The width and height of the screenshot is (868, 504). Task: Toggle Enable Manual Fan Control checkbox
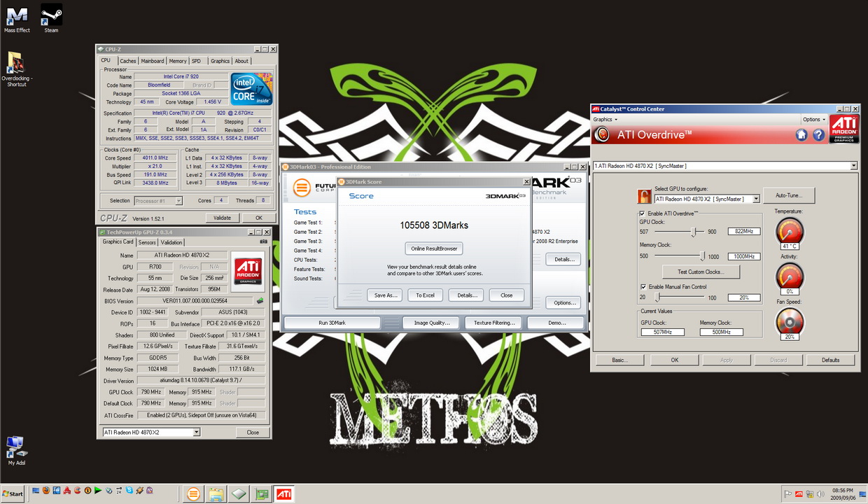point(642,287)
